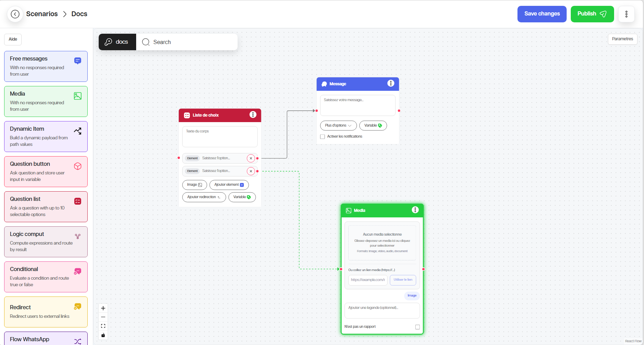Remove the first Element option
Screen dimensions: 644x345
(x=251, y=158)
